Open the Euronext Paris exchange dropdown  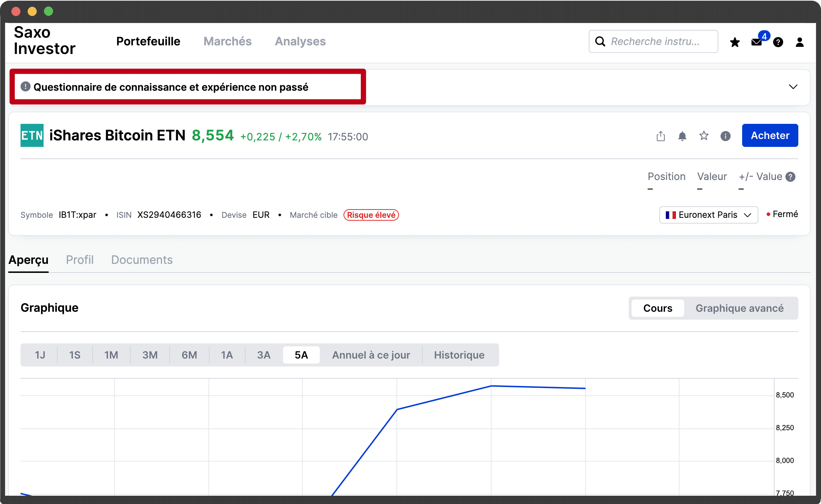708,215
